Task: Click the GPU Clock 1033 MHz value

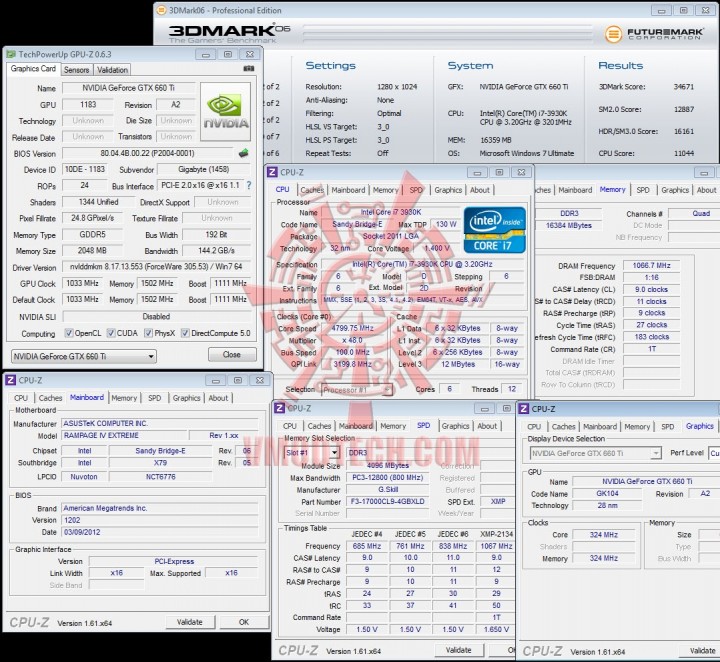Action: [x=82, y=284]
